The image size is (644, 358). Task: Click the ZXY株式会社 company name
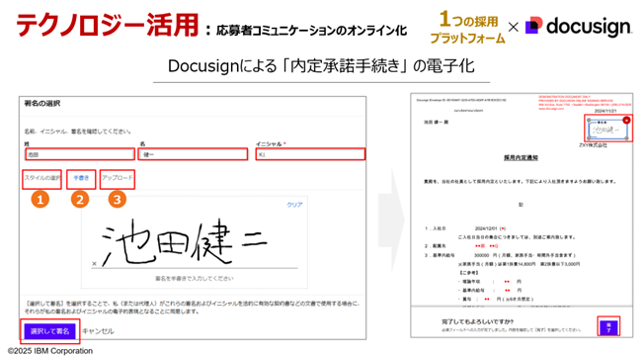[x=593, y=145]
